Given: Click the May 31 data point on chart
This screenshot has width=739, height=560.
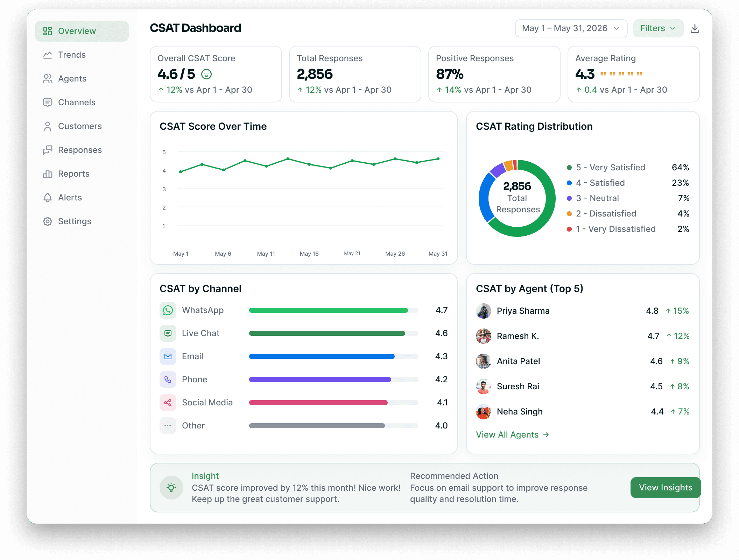Looking at the screenshot, I should (x=438, y=159).
